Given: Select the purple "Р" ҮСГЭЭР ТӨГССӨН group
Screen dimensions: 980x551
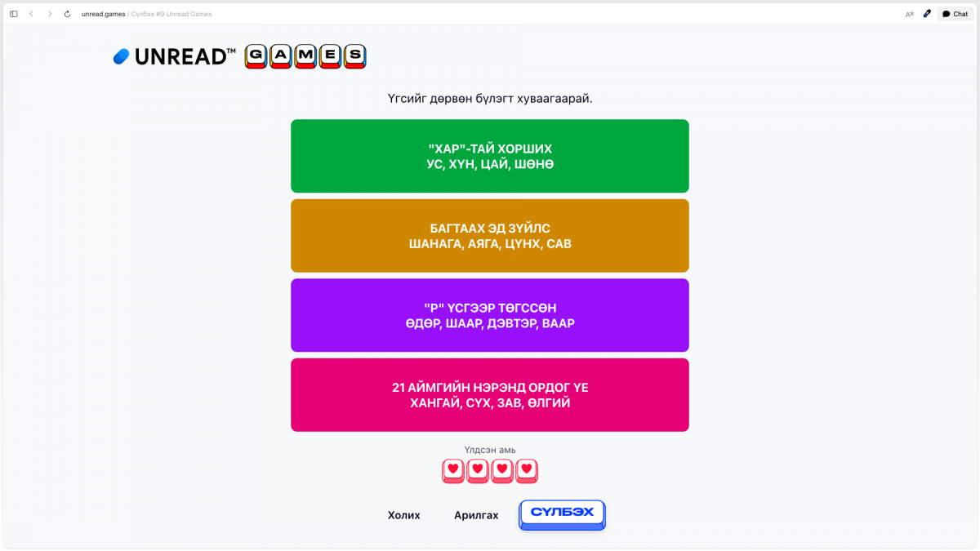Looking at the screenshot, I should 490,315.
